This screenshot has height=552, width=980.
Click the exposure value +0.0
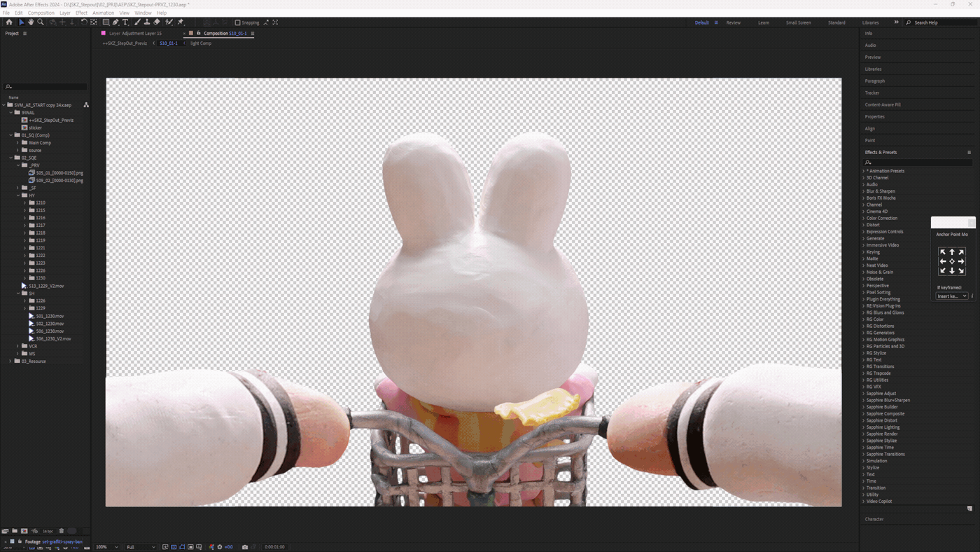229,547
